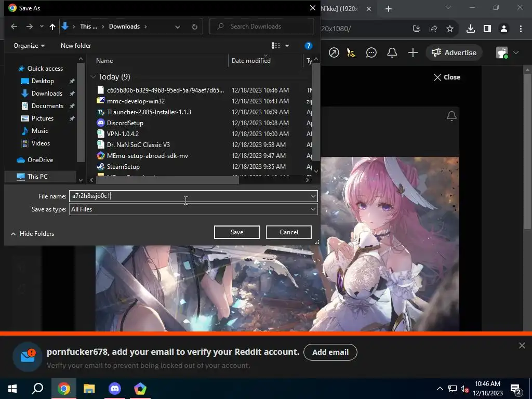Open Downloads in the navigation pane
532x399 pixels.
(47, 94)
